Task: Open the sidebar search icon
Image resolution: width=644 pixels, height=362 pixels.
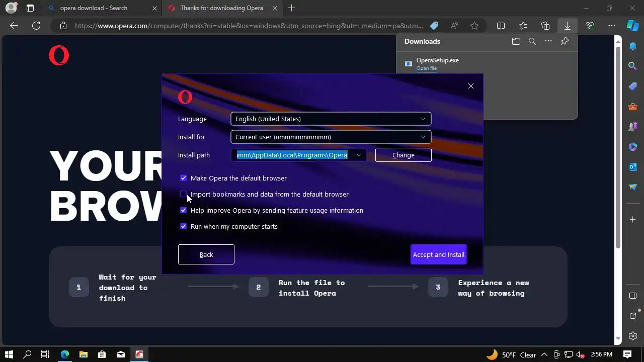Action: [633, 66]
